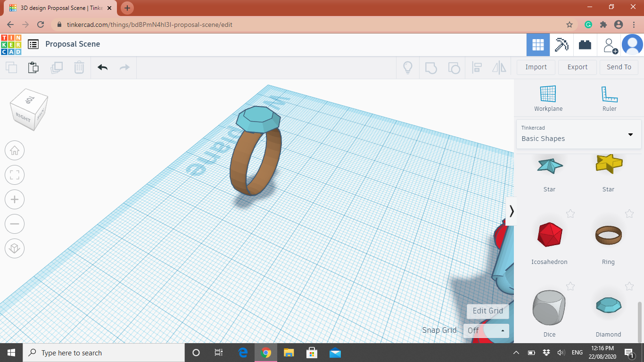Click the Import button
Screen dimensions: 644x362
pyautogui.click(x=536, y=67)
